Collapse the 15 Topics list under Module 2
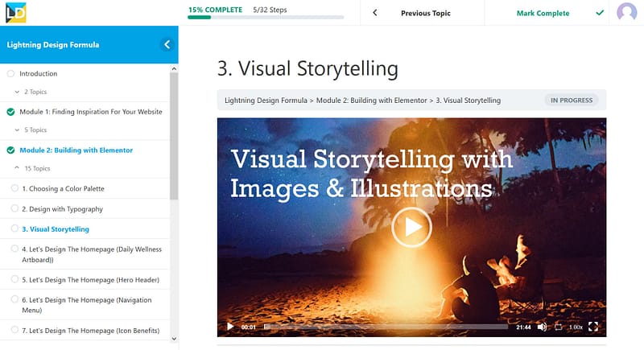644x350 pixels. (x=32, y=168)
